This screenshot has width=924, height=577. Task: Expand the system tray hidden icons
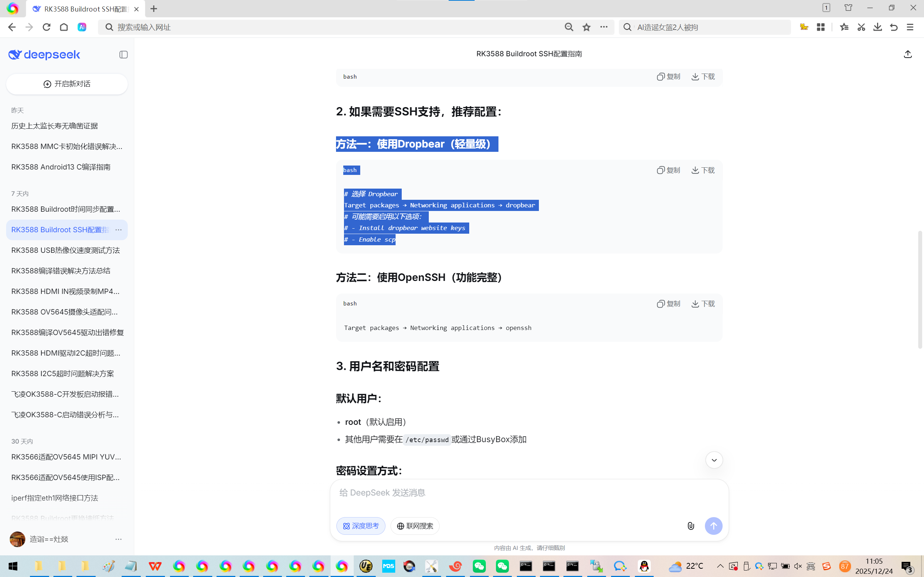point(720,566)
